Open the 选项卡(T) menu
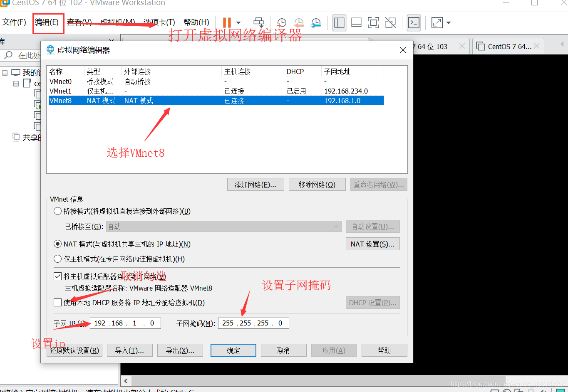The height and width of the screenshot is (392, 568). (x=159, y=22)
